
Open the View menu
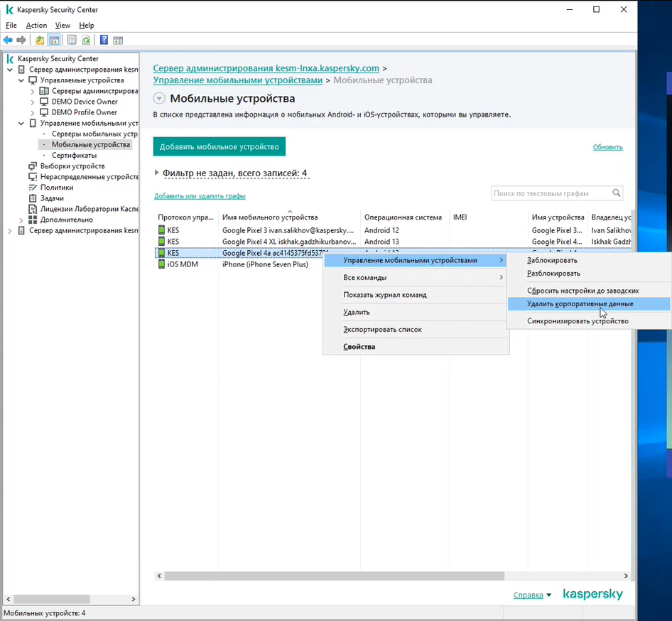[x=63, y=26]
